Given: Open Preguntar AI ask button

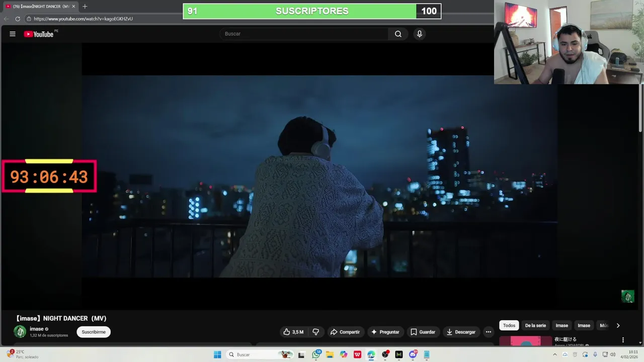Looking at the screenshot, I should coord(385,332).
